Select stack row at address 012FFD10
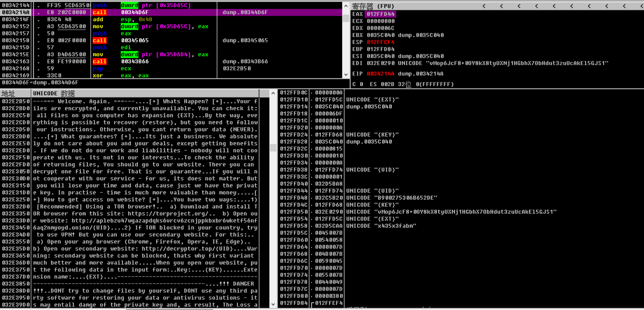 (x=461, y=100)
